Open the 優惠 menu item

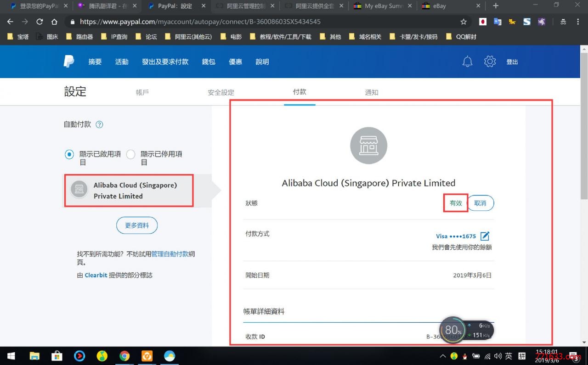point(236,62)
